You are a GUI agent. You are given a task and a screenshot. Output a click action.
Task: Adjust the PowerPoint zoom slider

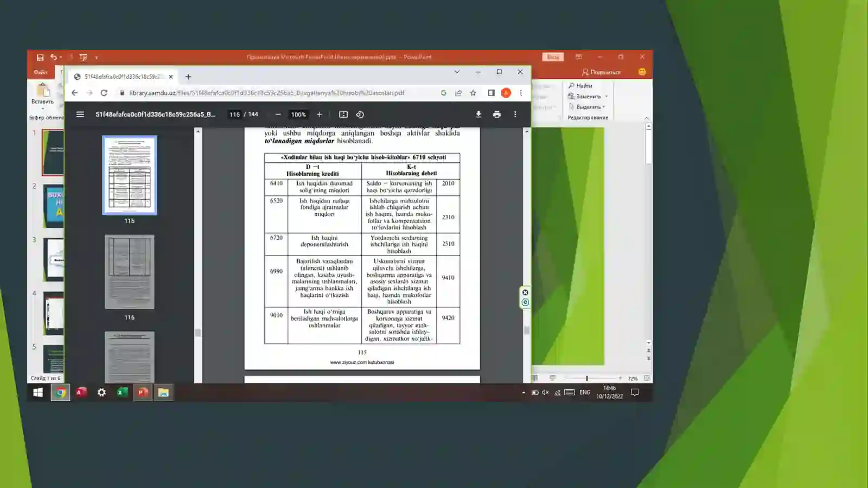coord(587,378)
